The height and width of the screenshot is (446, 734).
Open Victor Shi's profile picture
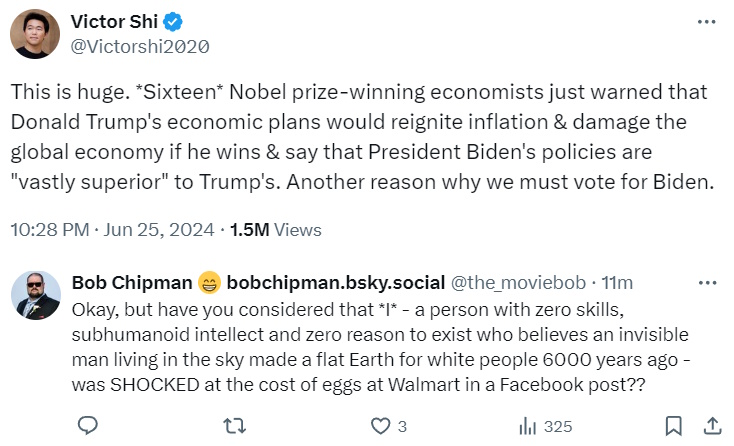(35, 33)
